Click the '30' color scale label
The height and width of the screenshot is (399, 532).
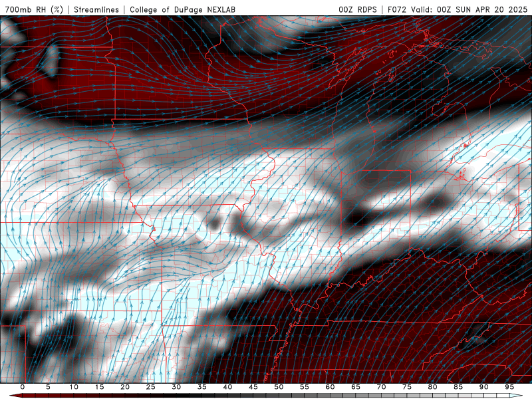coord(176,387)
